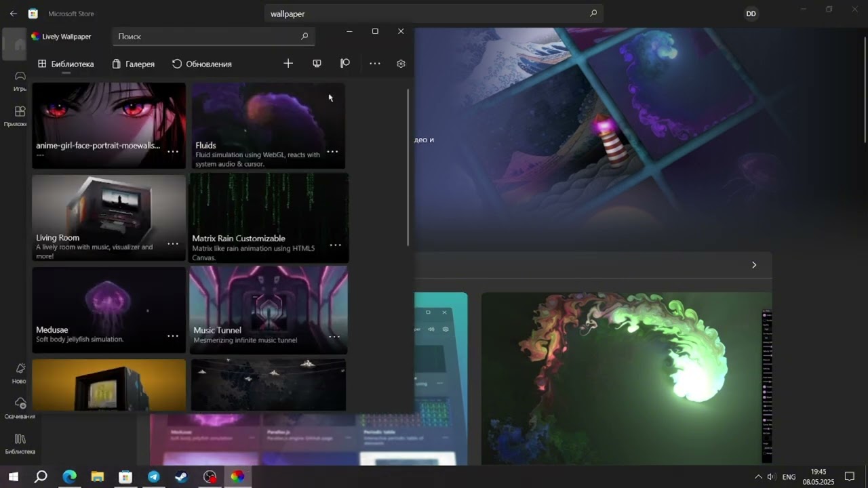Choose the Living Room wallpaper
Image resolution: width=868 pixels, height=488 pixels.
108,218
